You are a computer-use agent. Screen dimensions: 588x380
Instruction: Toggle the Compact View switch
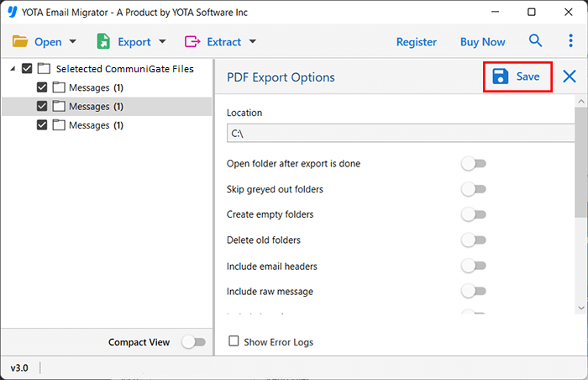(193, 342)
